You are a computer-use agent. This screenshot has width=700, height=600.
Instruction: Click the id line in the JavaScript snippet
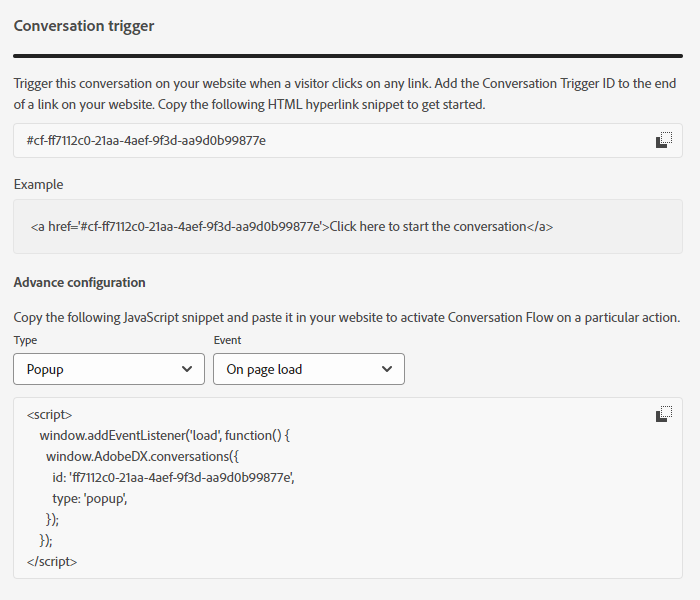click(x=173, y=477)
